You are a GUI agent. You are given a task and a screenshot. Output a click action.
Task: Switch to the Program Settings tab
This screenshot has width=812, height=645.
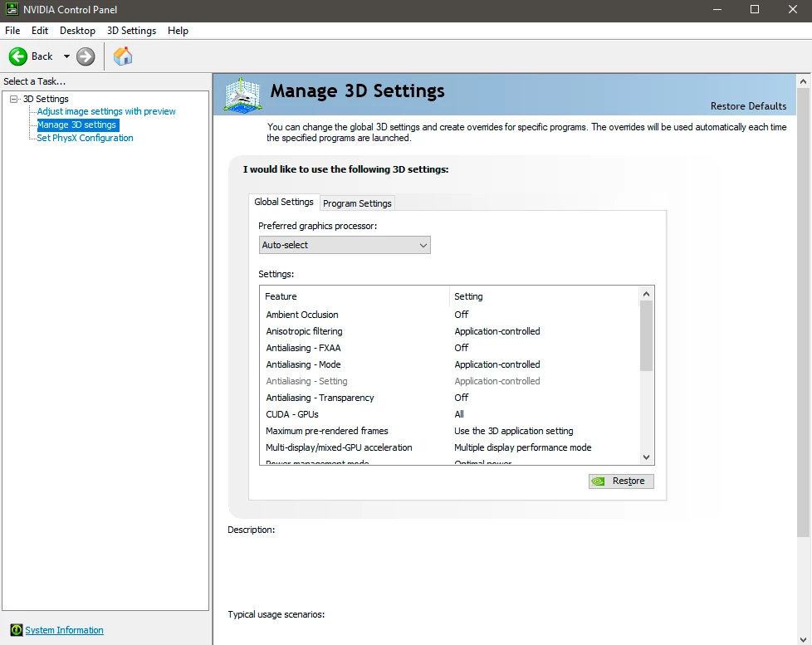click(357, 203)
